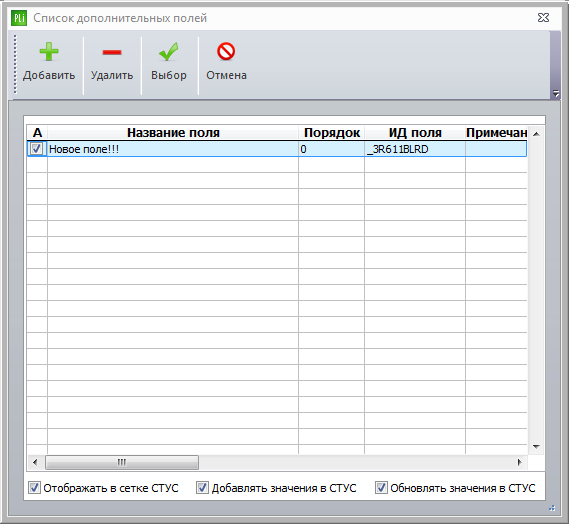Click the green checkmark Выбор icon
This screenshot has width=569, height=524.
point(169,52)
